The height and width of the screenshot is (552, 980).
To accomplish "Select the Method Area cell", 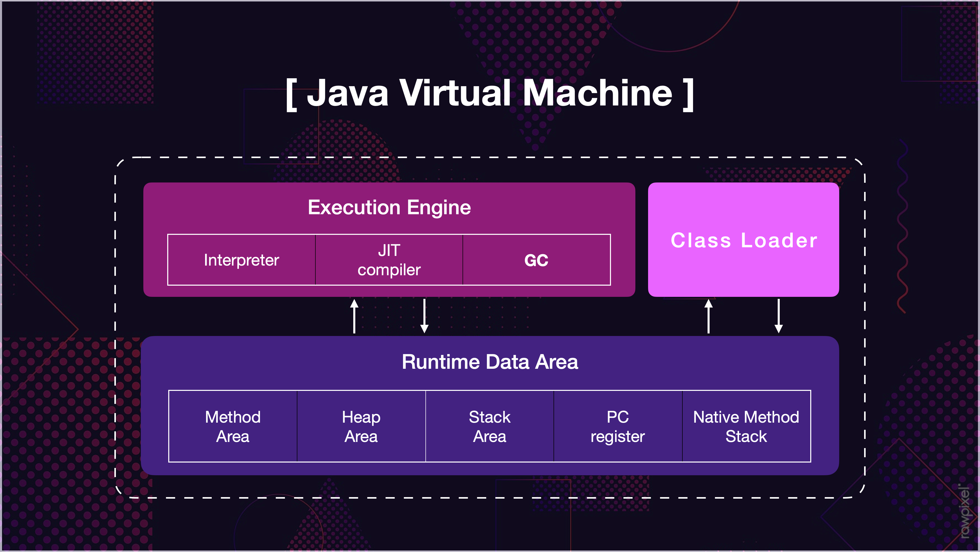I will (x=233, y=426).
